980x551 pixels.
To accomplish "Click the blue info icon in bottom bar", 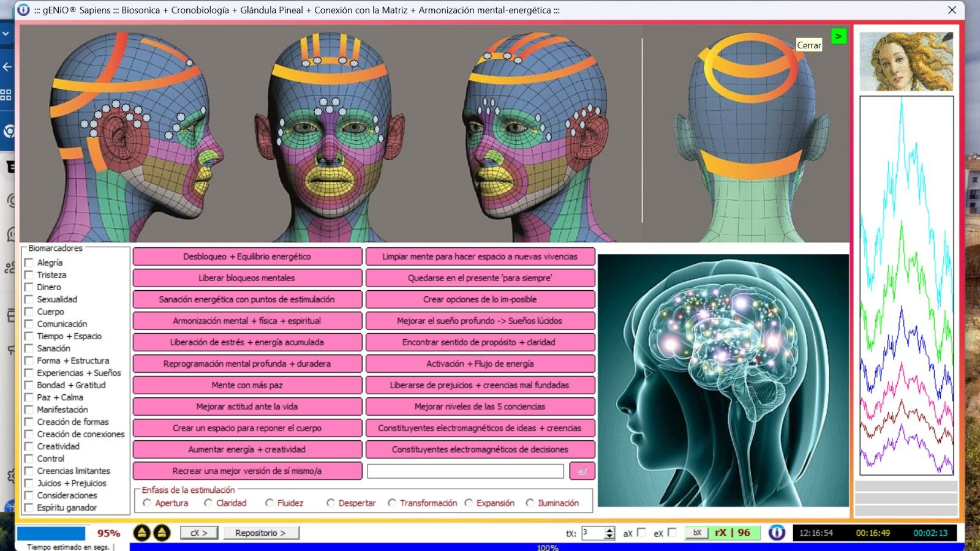I will [x=776, y=533].
